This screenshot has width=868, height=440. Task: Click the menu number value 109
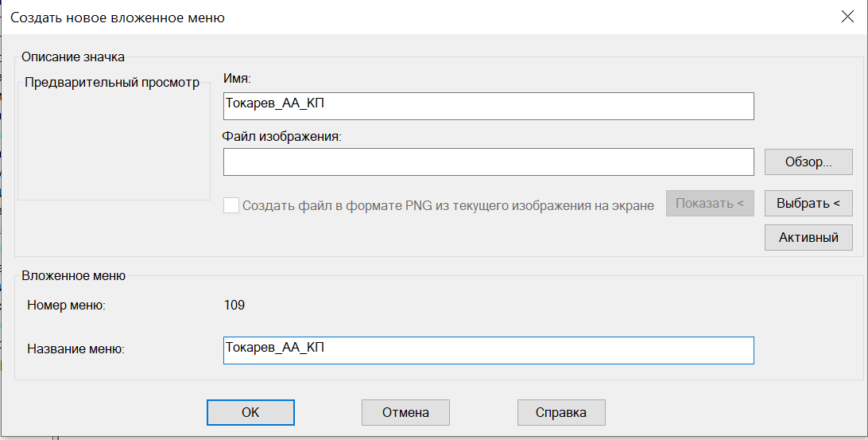pyautogui.click(x=234, y=305)
